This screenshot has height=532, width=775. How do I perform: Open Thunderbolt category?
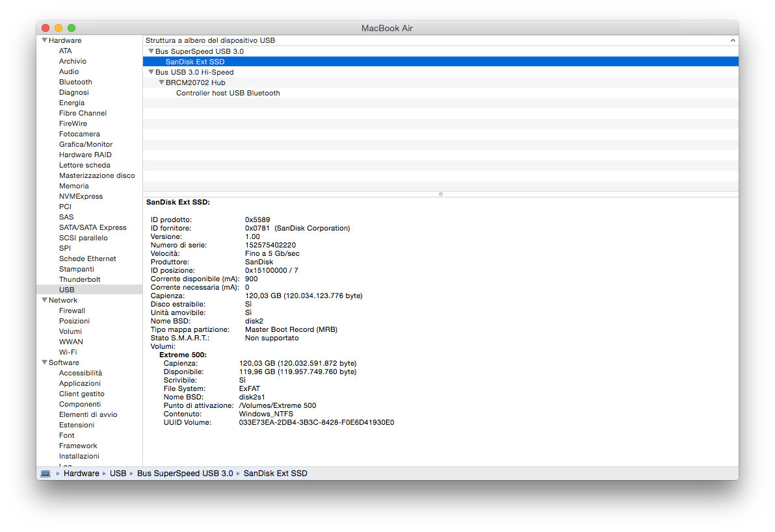[x=79, y=279]
